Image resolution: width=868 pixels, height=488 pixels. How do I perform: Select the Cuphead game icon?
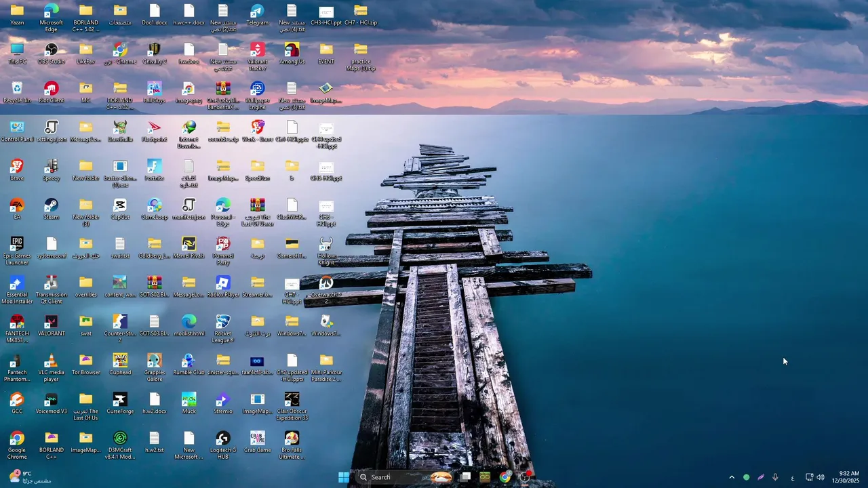click(x=120, y=364)
